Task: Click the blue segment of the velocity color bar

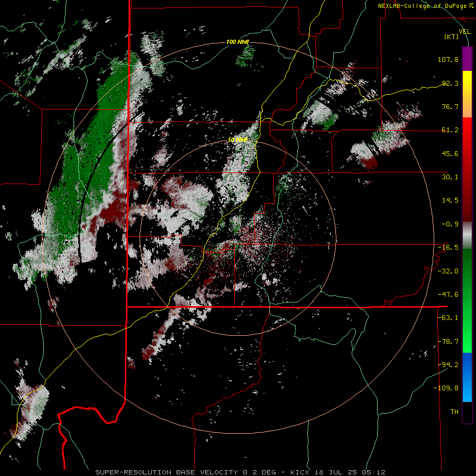Action: [x=467, y=377]
